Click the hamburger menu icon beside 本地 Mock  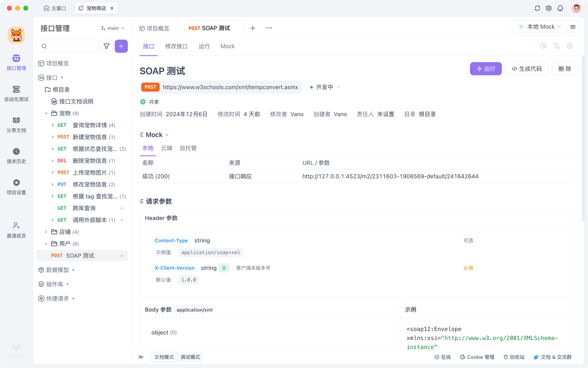573,27
